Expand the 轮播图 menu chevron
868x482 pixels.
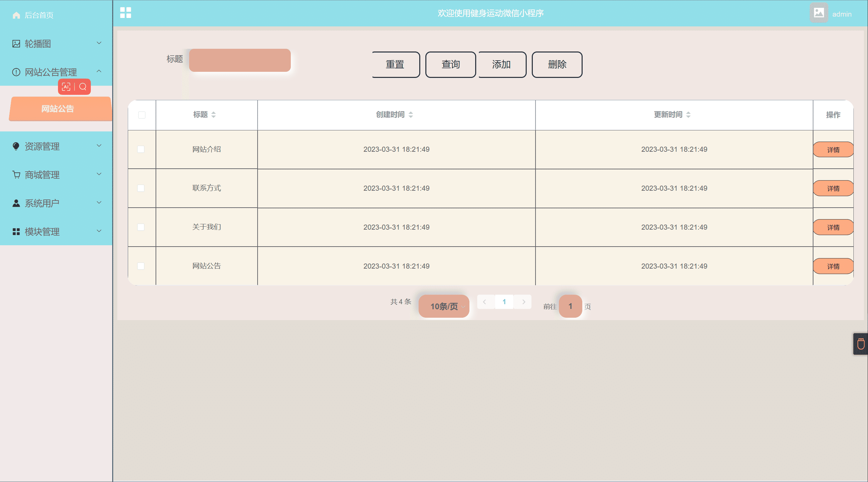point(99,43)
